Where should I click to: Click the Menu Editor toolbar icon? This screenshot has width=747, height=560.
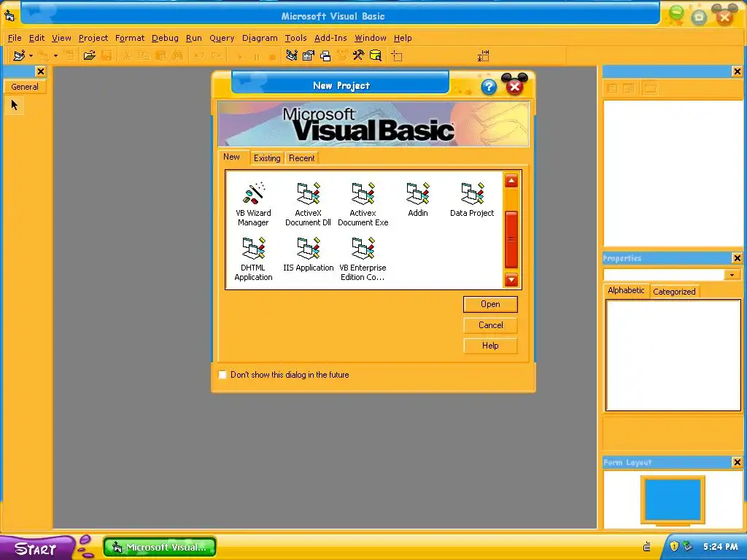tap(69, 55)
